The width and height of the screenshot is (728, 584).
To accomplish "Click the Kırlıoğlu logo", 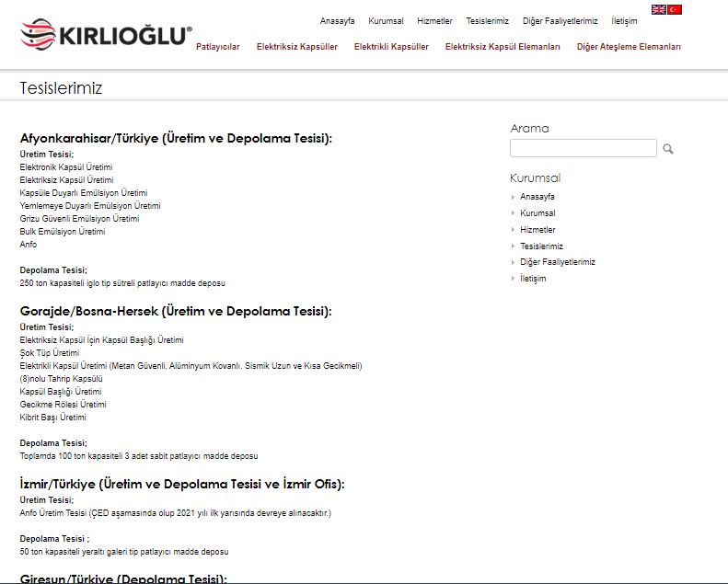I will pyautogui.click(x=106, y=34).
